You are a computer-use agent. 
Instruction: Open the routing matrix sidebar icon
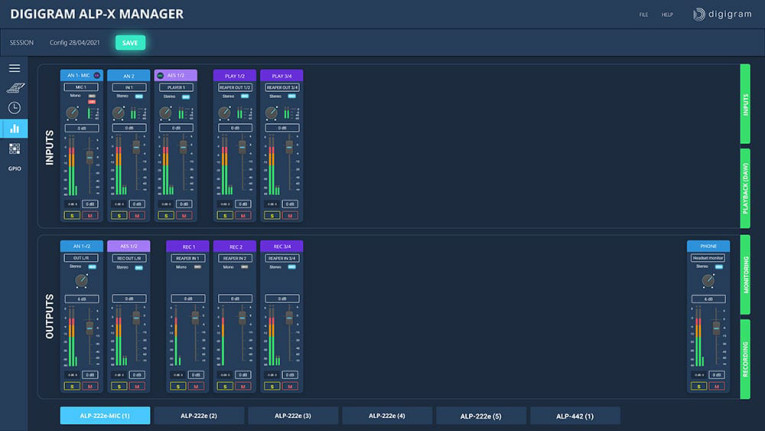click(x=15, y=149)
